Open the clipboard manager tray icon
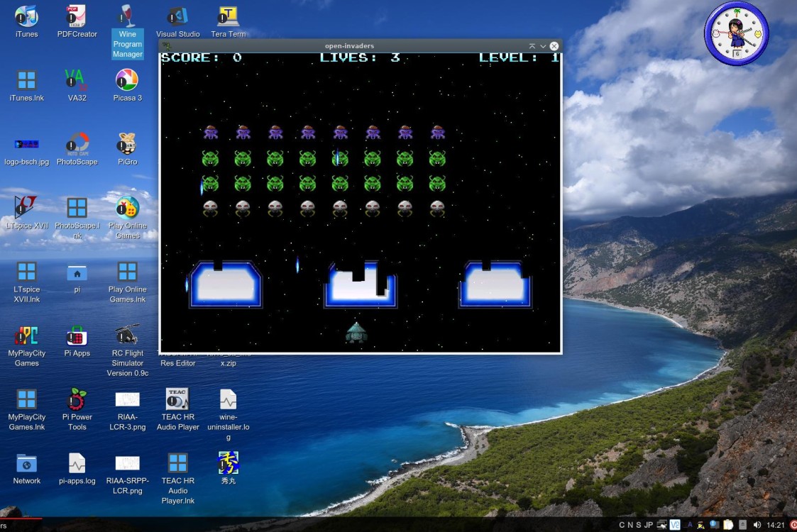This screenshot has height=532, width=797. [x=728, y=524]
